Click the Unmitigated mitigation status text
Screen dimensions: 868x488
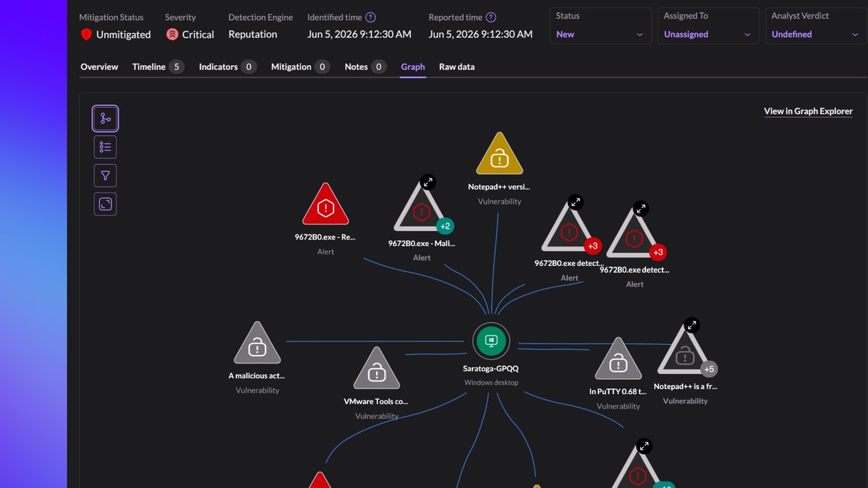click(x=124, y=34)
